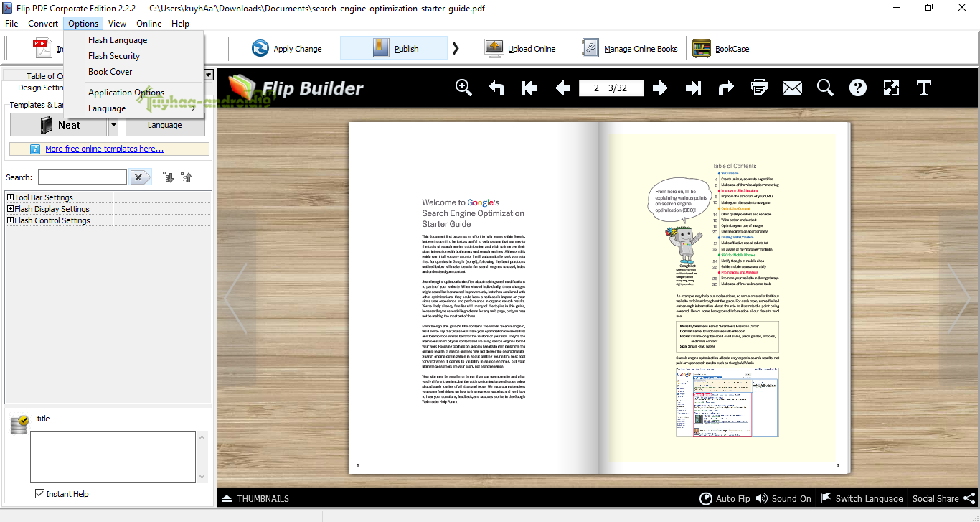980x522 pixels.
Task: Click the text T icon
Action: (924, 88)
